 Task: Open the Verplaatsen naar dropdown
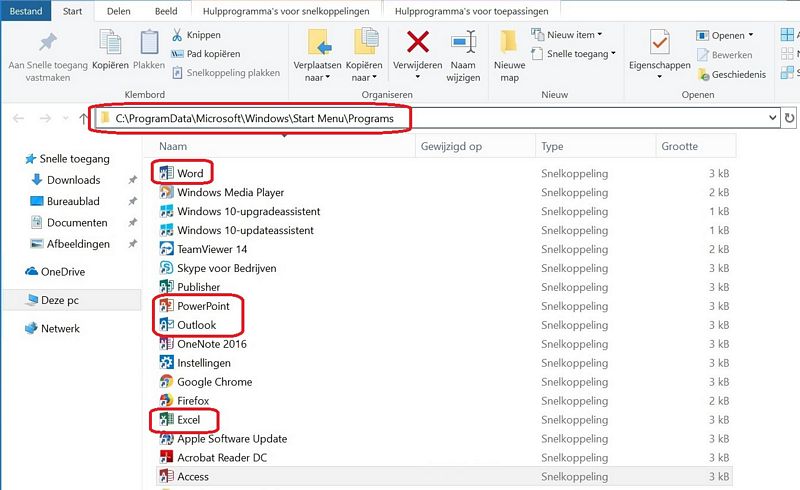(317, 56)
